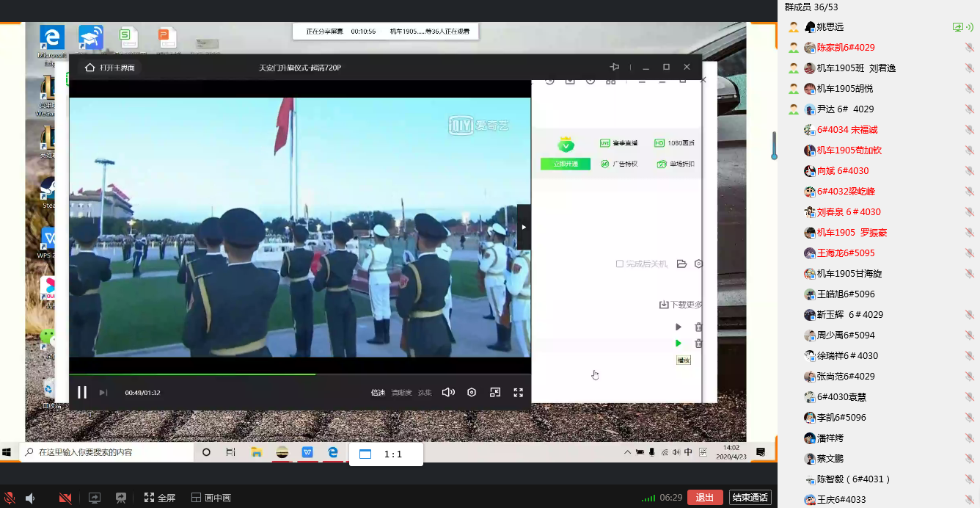Open download folder icon beside 完成后关机
Image resolution: width=980 pixels, height=508 pixels.
pos(681,264)
